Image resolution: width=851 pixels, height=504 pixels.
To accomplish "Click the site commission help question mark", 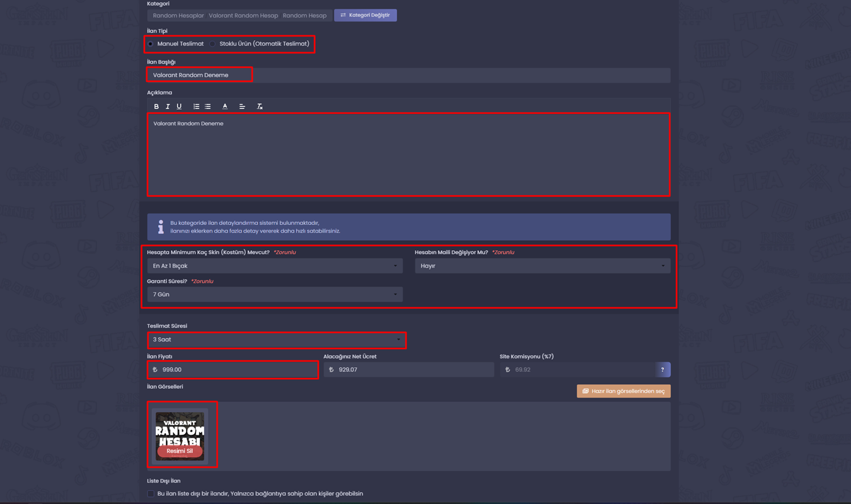I will (x=663, y=370).
